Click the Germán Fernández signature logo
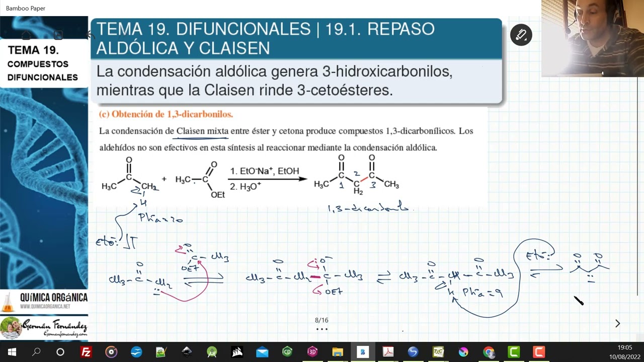Viewport: 644px width, 362px height. (x=44, y=328)
